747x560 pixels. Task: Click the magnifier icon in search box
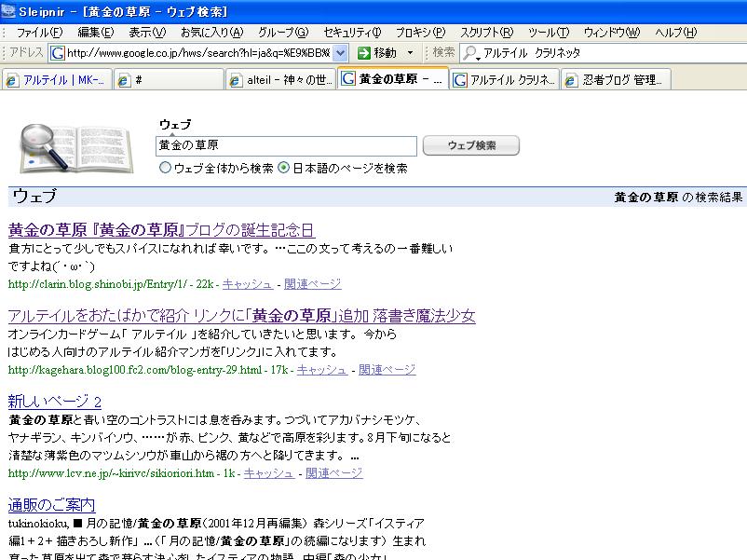tap(470, 53)
